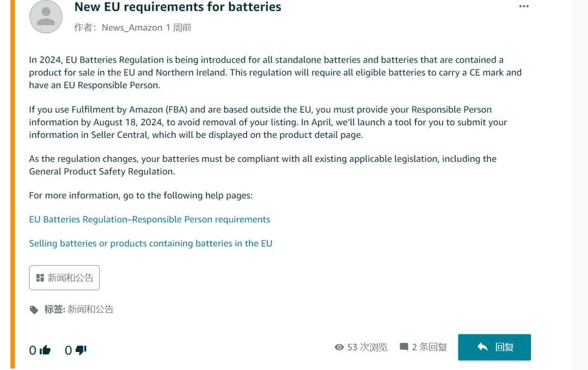Click the like count number zero
The image size is (588, 370).
pyautogui.click(x=33, y=350)
